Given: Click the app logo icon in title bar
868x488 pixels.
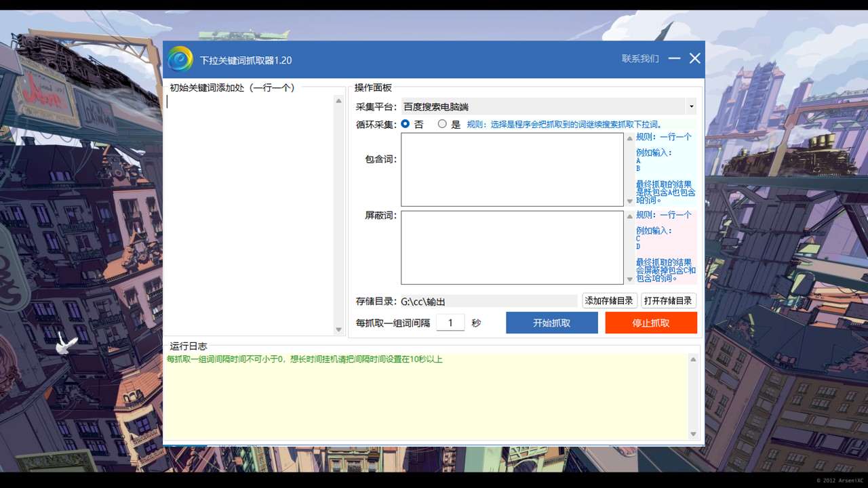Looking at the screenshot, I should [x=180, y=59].
